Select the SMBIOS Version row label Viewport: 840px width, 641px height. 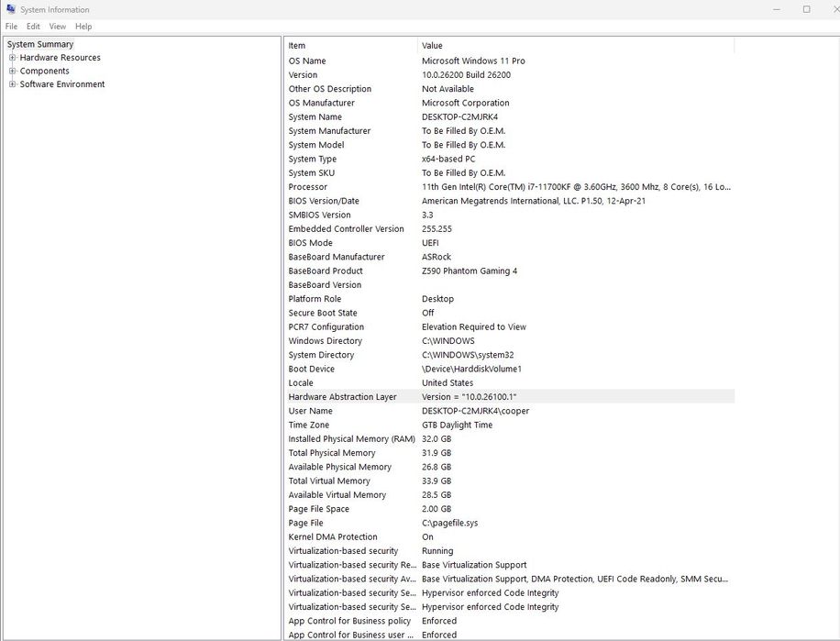(319, 215)
